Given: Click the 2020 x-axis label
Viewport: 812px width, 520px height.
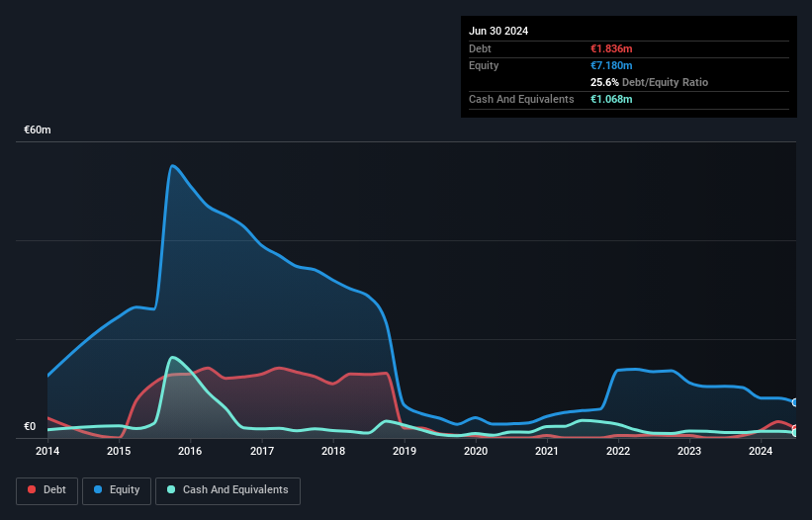Looking at the screenshot, I should tap(476, 451).
